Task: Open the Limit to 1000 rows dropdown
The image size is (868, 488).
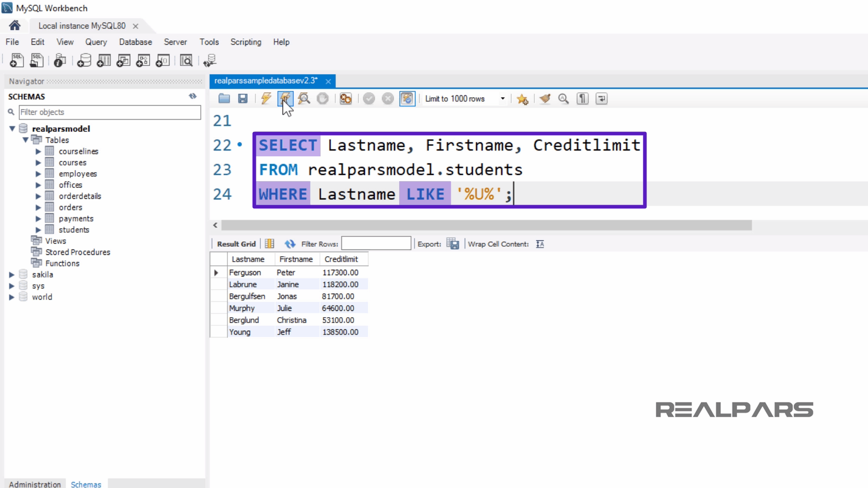Action: click(502, 99)
